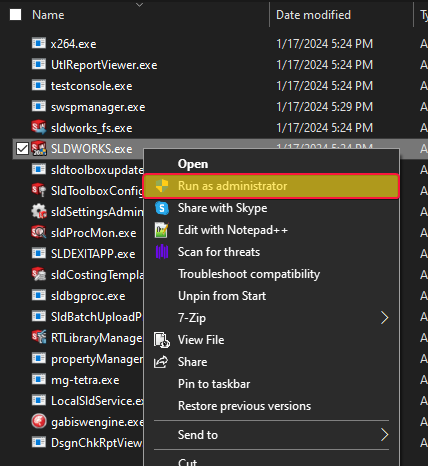Select the x264.exe file name

74,44
